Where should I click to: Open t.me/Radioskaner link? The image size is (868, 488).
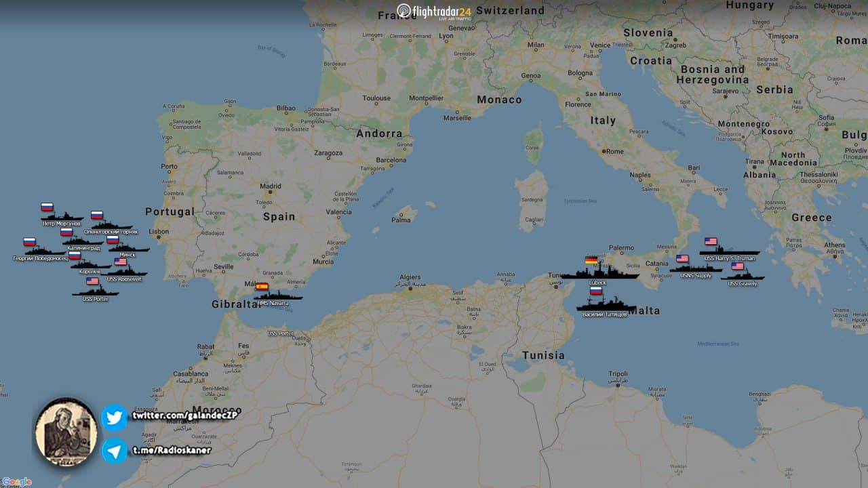coord(171,450)
